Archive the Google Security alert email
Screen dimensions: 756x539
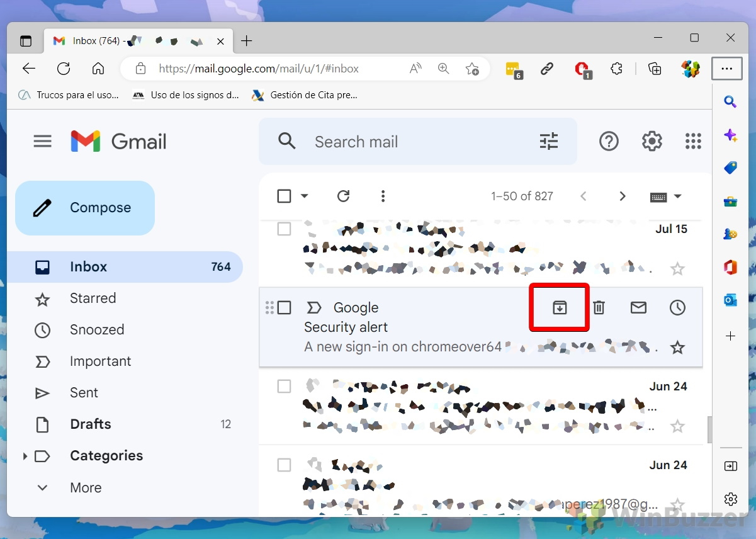pyautogui.click(x=560, y=307)
